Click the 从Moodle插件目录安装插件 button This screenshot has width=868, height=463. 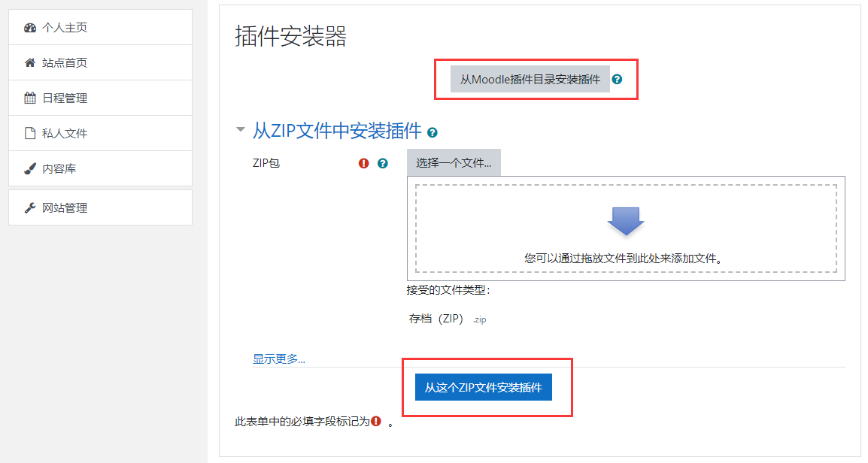pos(530,79)
